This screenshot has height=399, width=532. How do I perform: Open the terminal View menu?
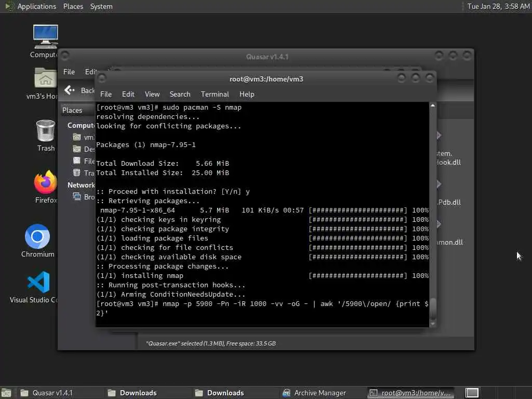coord(152,95)
